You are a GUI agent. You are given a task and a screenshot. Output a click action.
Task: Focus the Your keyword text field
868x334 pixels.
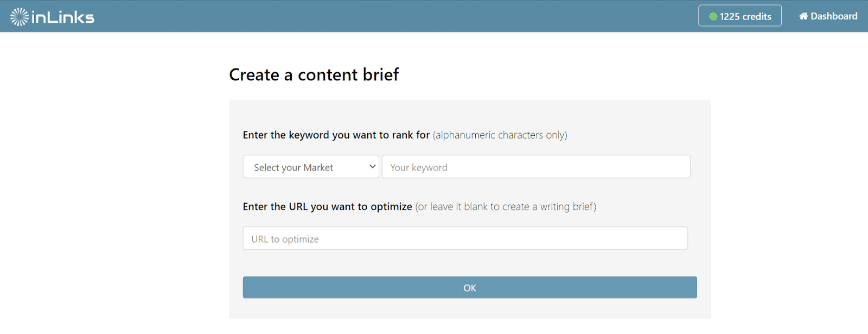[x=536, y=167]
